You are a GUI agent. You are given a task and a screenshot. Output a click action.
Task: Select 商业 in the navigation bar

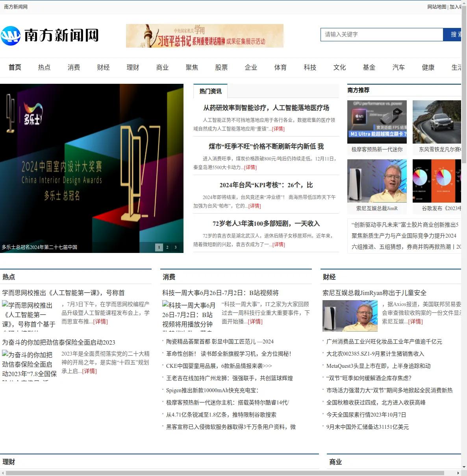tap(163, 67)
